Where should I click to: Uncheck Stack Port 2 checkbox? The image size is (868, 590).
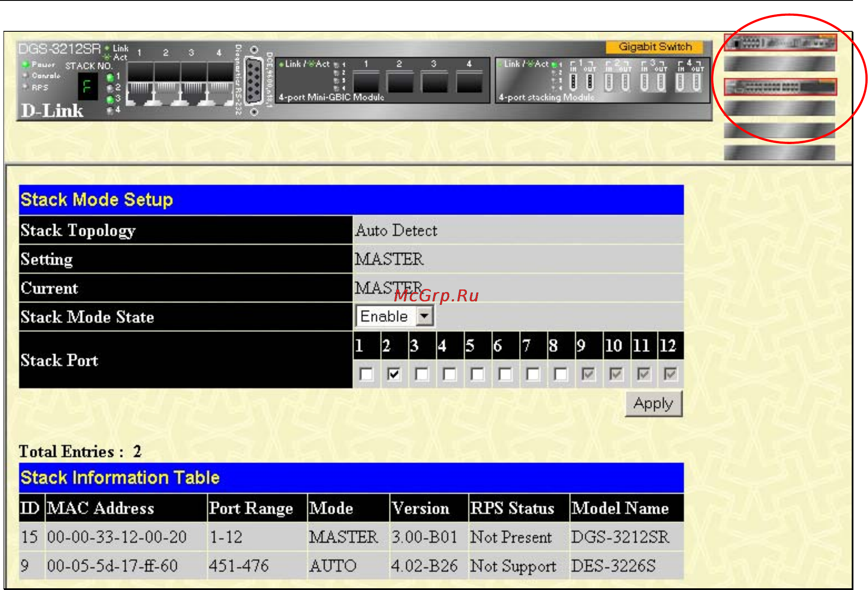click(x=394, y=374)
